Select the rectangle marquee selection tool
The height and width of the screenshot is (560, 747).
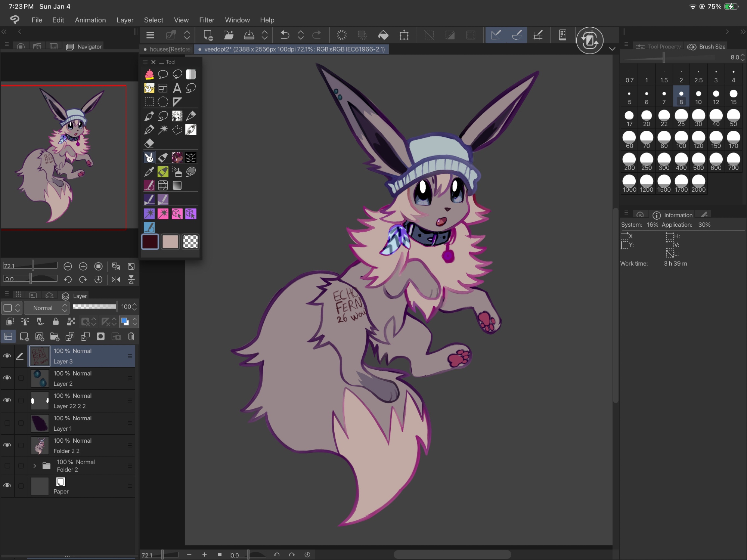click(149, 102)
